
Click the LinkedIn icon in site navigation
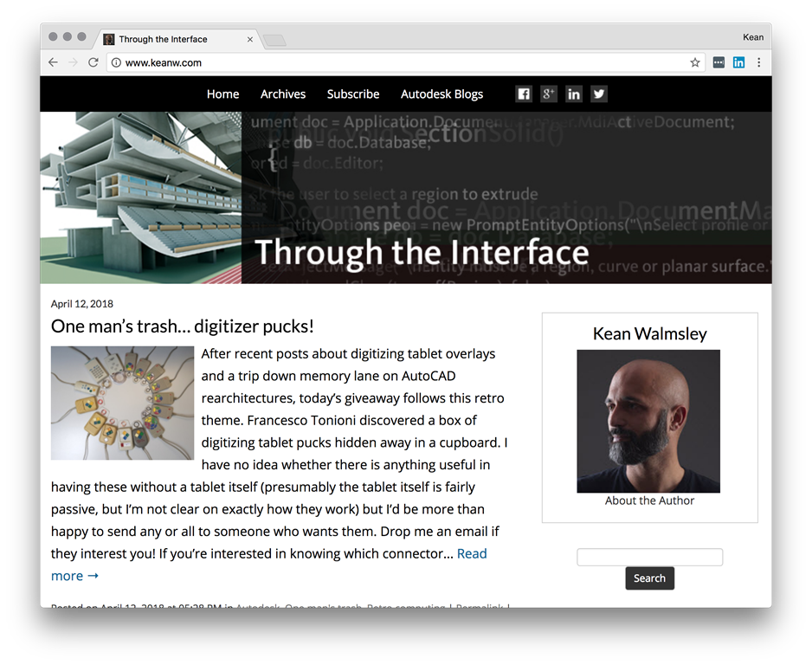point(574,94)
